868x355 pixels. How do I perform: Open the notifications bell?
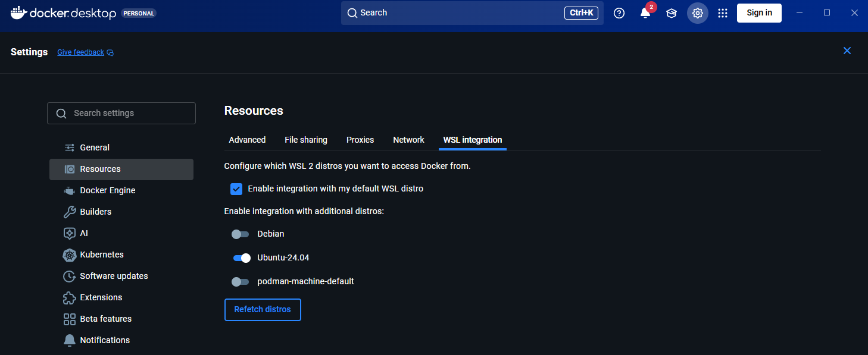coord(645,13)
